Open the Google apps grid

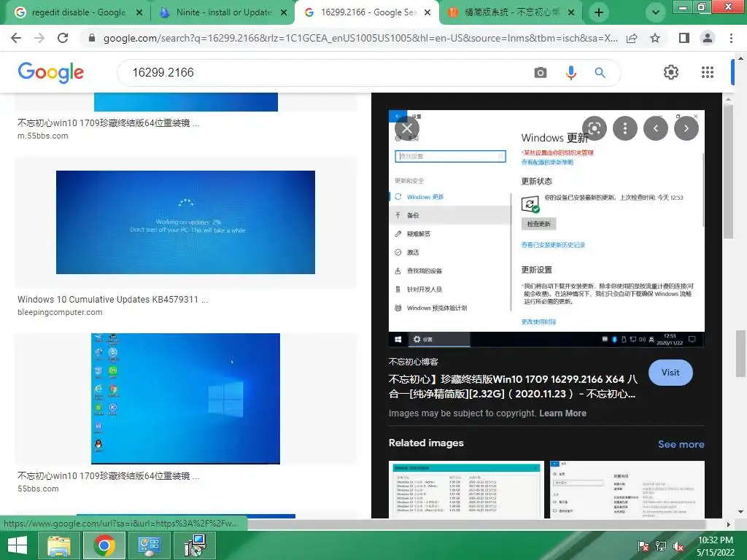pos(708,72)
